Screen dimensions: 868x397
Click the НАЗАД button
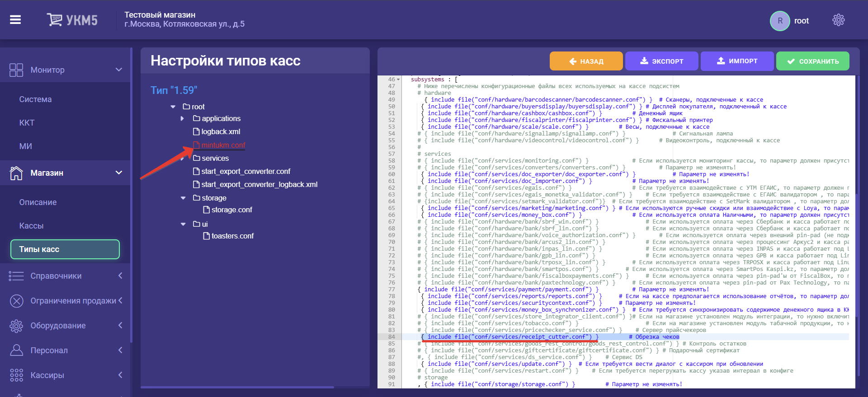586,61
